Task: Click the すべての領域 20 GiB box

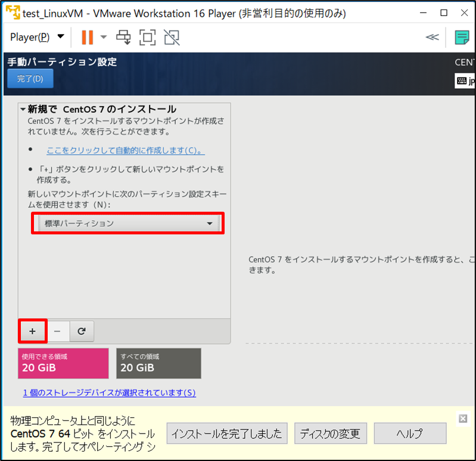Action: pyautogui.click(x=159, y=363)
